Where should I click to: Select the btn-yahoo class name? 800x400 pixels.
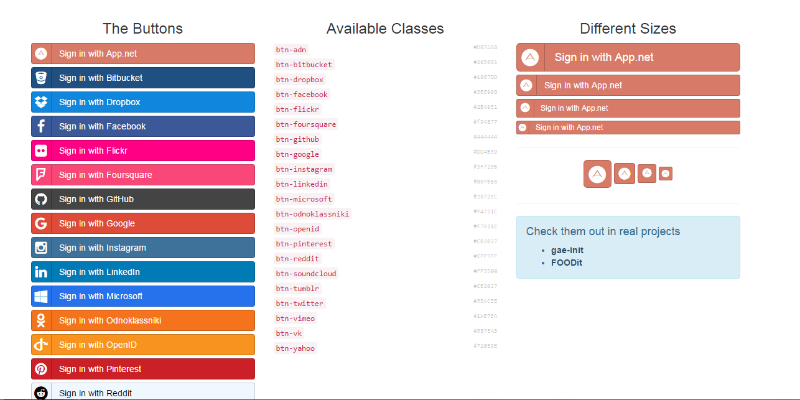(295, 348)
